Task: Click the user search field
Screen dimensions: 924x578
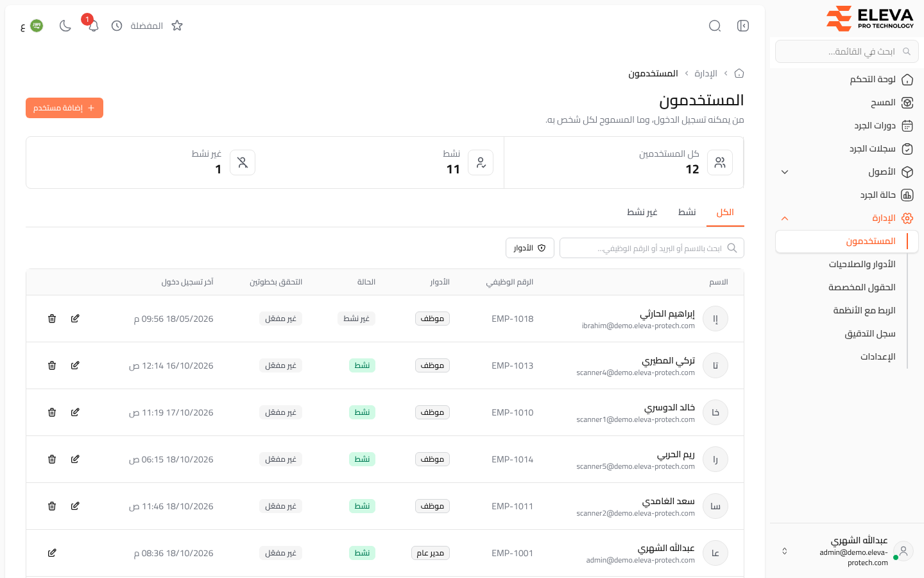Action: tap(652, 248)
